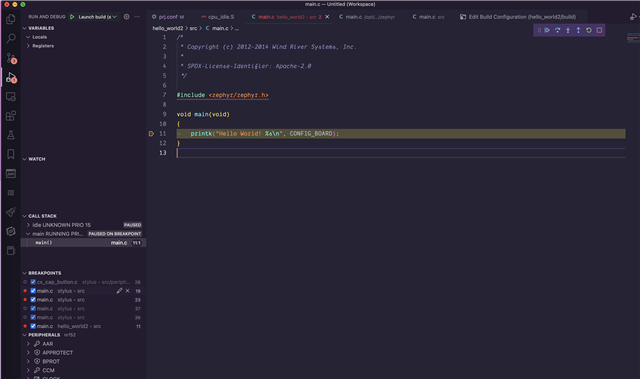Open the Remote Explorer view icon
Viewport: 640px width, 379px height.
point(11,97)
